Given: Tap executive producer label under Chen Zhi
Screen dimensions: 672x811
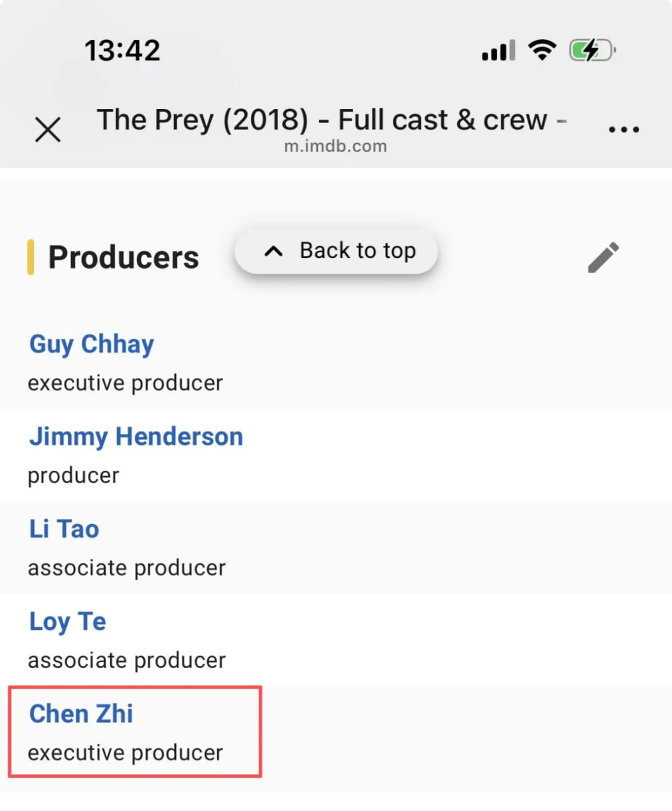Looking at the screenshot, I should 125,753.
